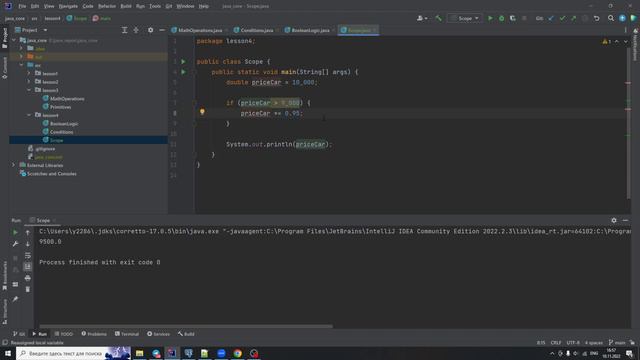Open the Git tool window button
Viewport: 640px width, 360px height.
19,334
